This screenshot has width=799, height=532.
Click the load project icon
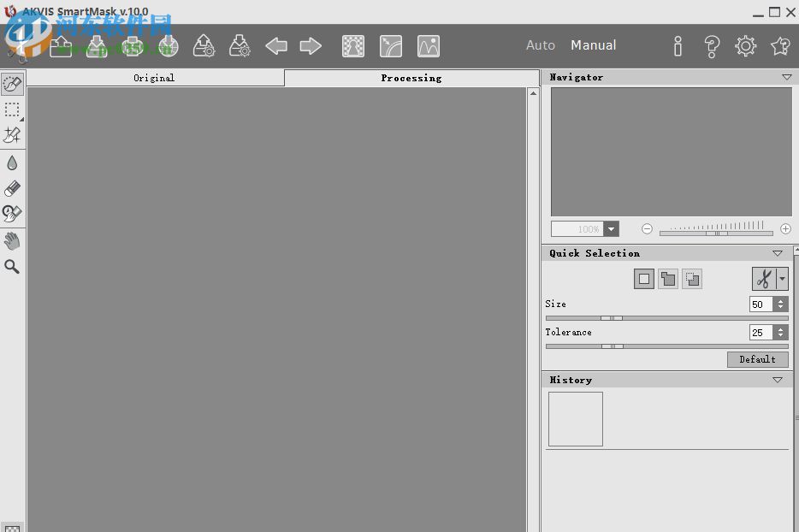click(204, 46)
